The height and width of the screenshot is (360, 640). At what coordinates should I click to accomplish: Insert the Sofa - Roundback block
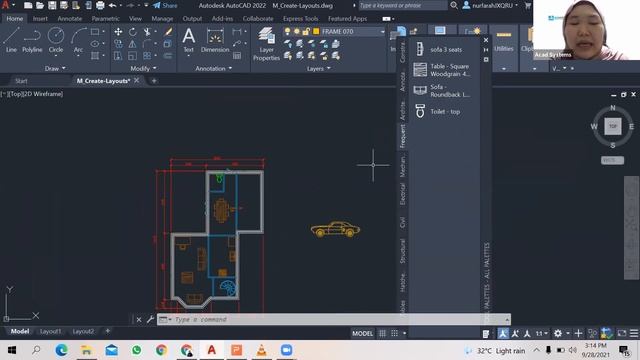click(x=442, y=90)
